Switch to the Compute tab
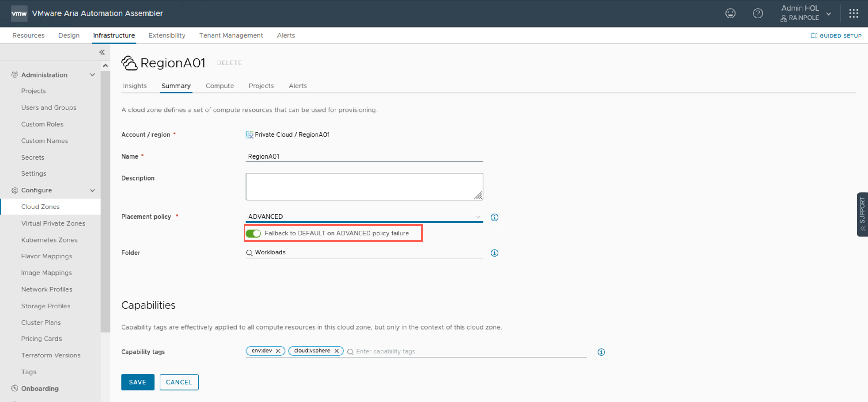This screenshot has height=402, width=868. tap(219, 86)
